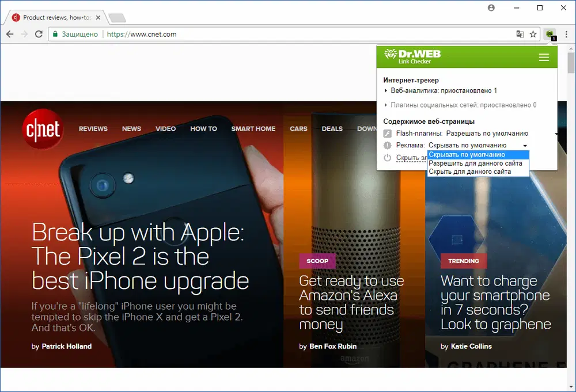Open the REVIEWS nav item
The width and height of the screenshot is (576, 392).
[93, 129]
